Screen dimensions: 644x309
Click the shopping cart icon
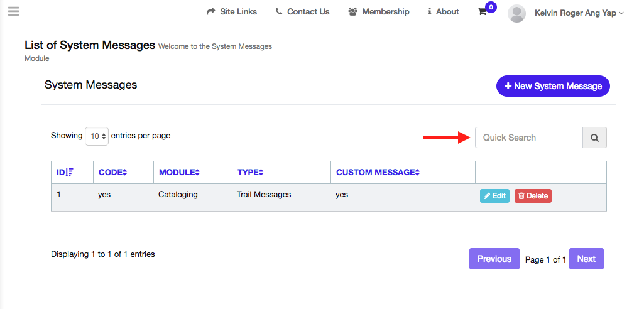(483, 12)
